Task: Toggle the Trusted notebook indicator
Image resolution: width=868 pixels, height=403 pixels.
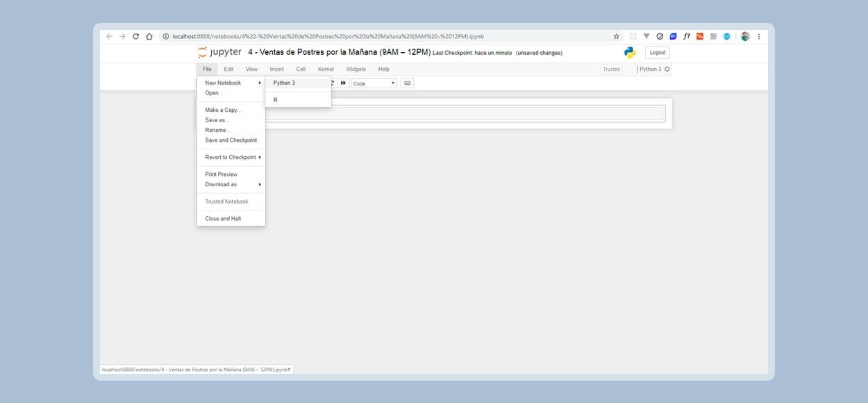Action: tap(611, 69)
